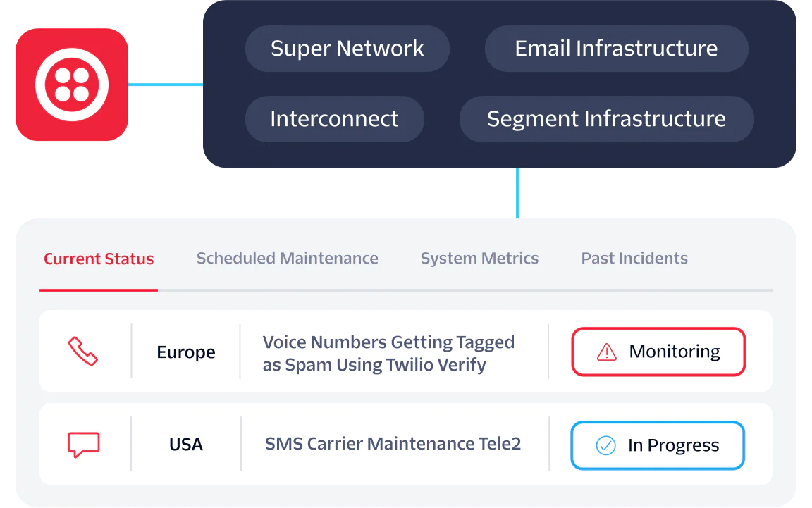Select the Email Infrastructure pill

(616, 49)
